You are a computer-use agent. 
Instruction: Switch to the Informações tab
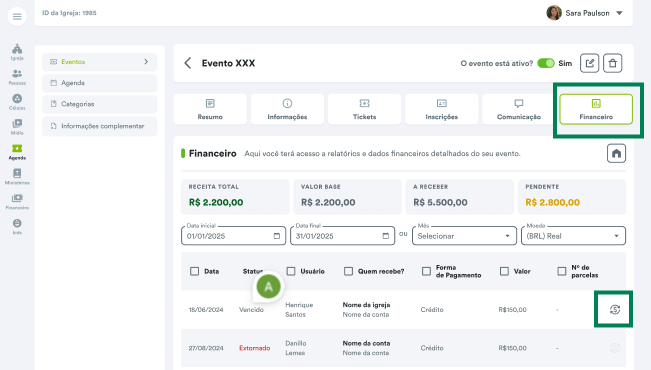pyautogui.click(x=287, y=109)
